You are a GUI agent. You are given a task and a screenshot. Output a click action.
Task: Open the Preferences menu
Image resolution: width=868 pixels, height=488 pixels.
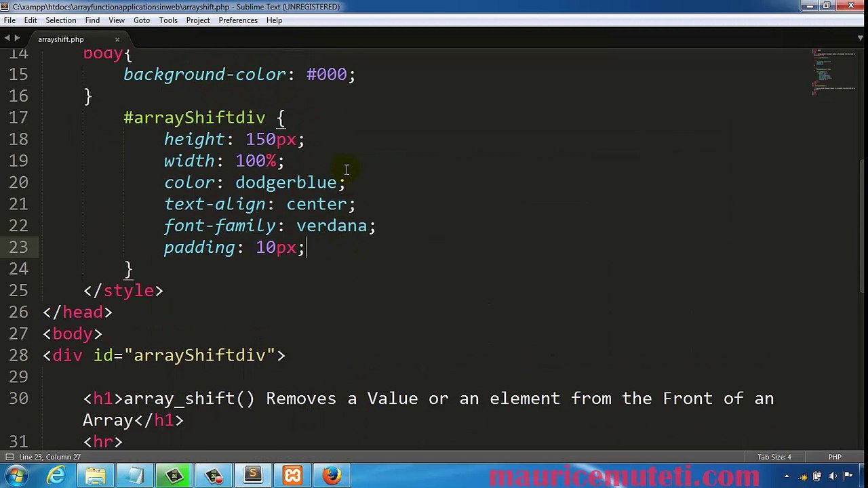coord(238,20)
